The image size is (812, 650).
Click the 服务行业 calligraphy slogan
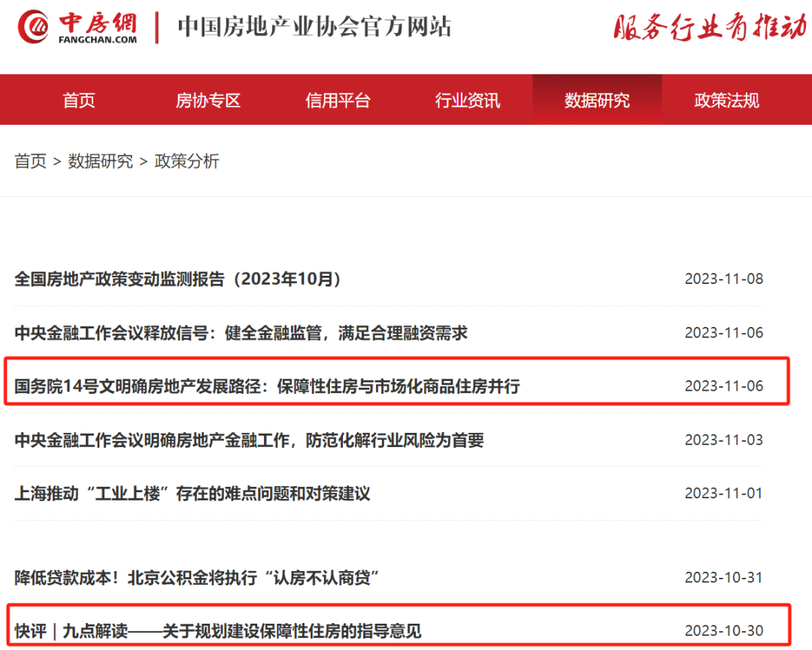(710, 27)
